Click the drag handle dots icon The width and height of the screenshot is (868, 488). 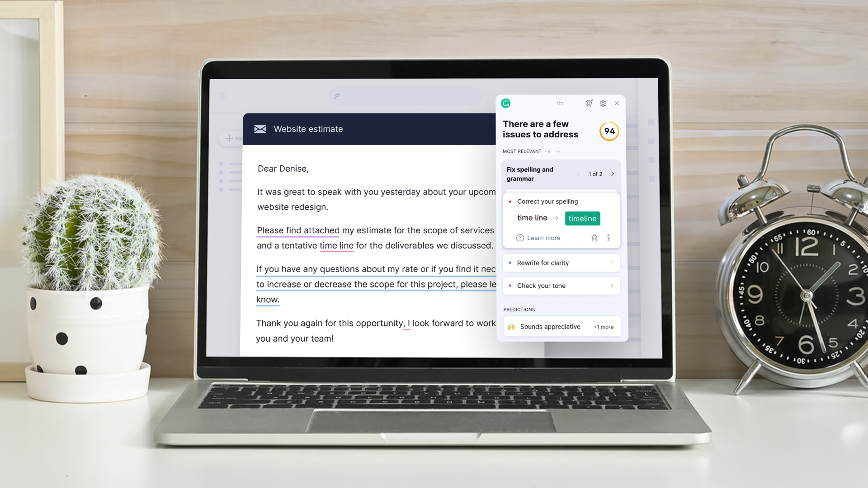(560, 103)
